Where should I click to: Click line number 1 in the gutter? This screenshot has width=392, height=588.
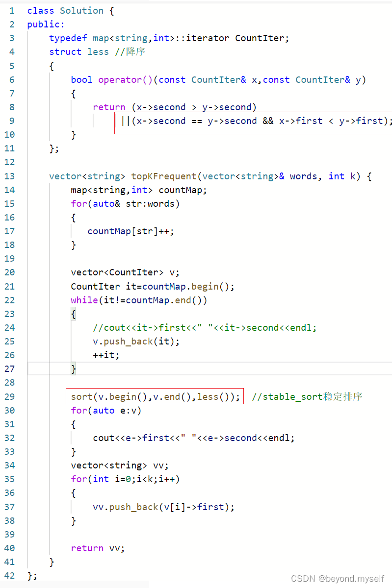pyautogui.click(x=12, y=10)
